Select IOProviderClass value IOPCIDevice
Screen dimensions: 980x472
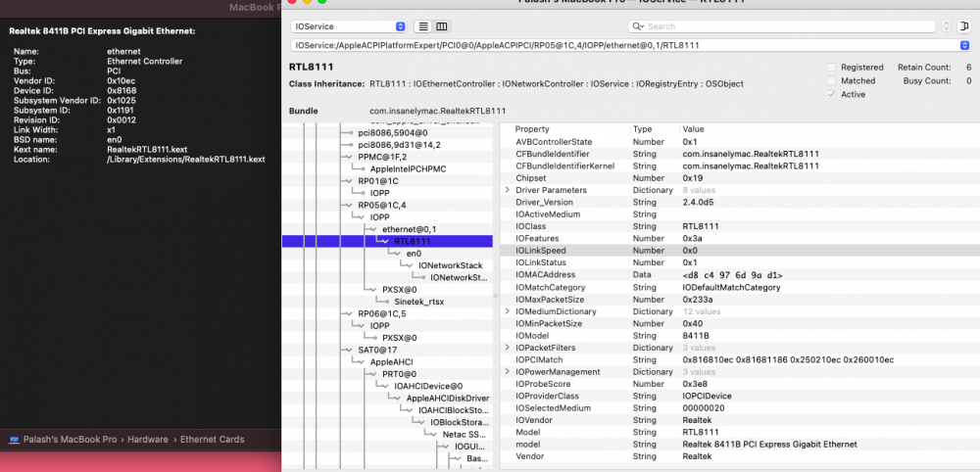click(707, 396)
